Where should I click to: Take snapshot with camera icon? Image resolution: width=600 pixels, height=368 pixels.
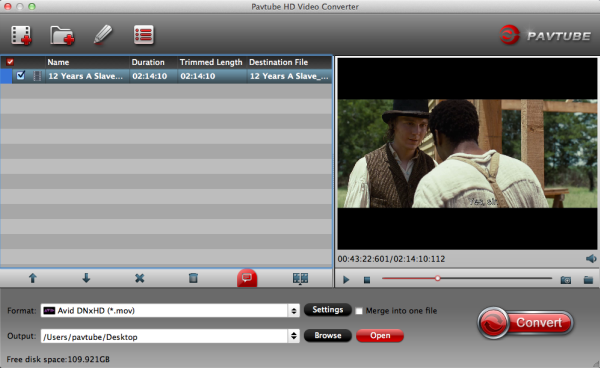click(x=566, y=280)
